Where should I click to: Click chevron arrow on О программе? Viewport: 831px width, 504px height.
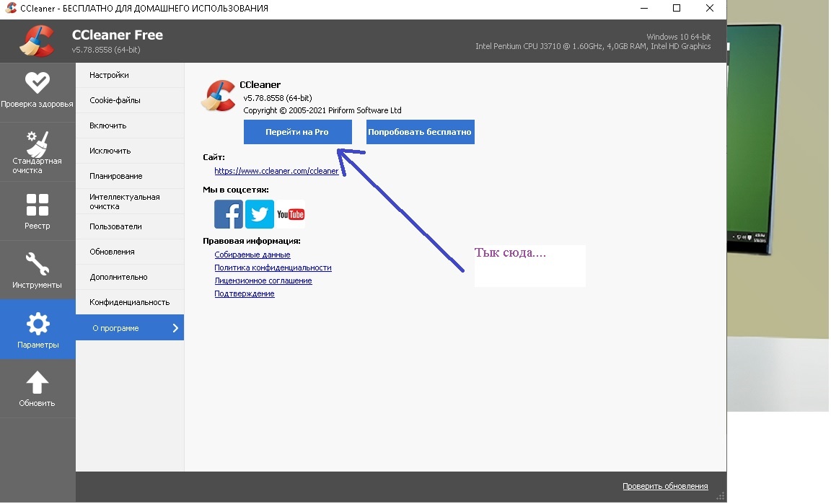[175, 328]
